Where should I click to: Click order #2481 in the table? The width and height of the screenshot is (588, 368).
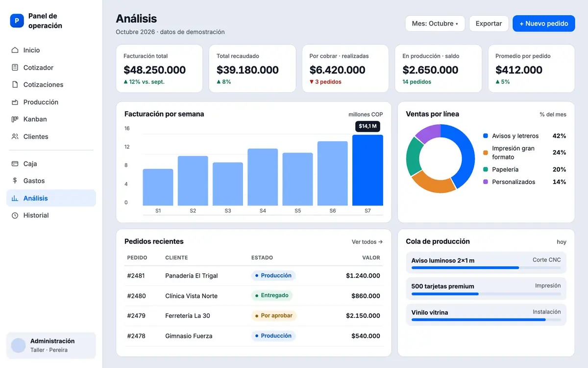[x=136, y=276]
